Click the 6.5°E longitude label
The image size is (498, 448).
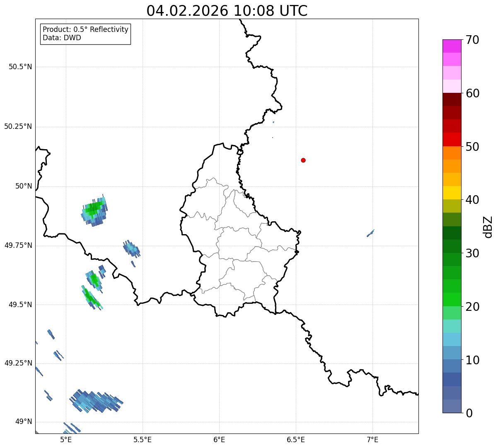pos(296,439)
